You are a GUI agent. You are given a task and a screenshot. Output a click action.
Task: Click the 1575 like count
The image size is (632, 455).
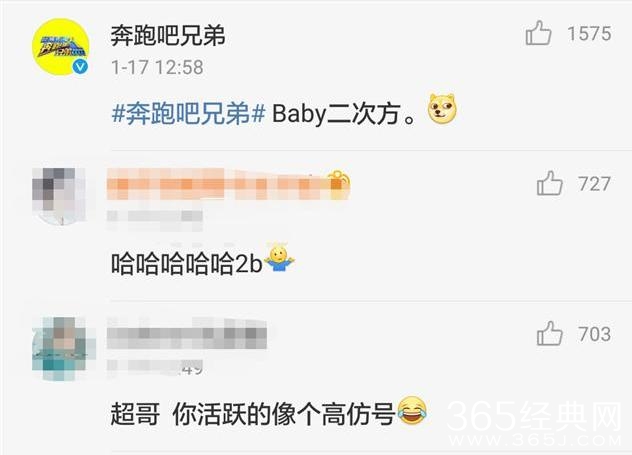pos(589,34)
